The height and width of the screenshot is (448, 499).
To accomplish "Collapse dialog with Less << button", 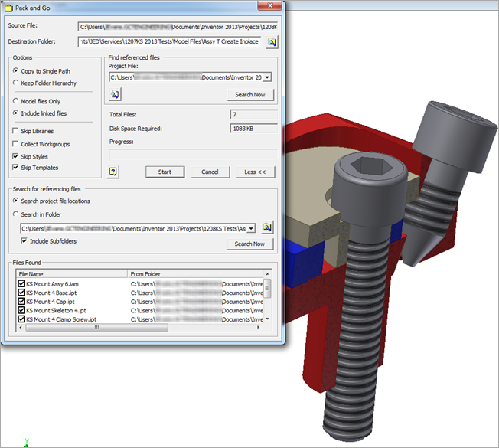I will [x=255, y=172].
